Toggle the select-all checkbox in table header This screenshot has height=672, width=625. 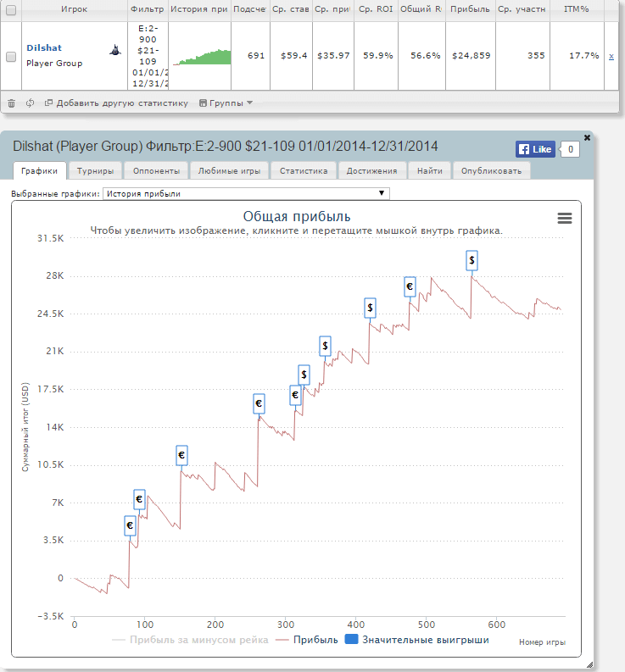pyautogui.click(x=11, y=8)
